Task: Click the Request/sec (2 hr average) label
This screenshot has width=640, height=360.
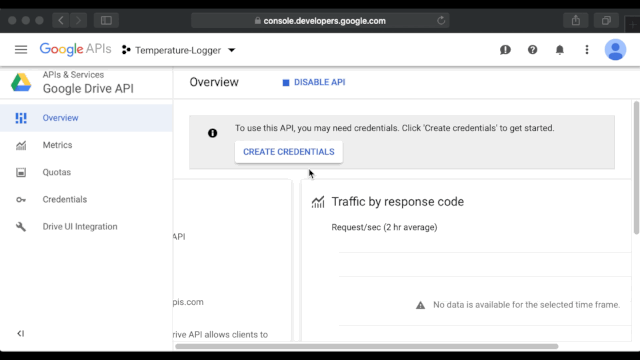Action: point(384,227)
